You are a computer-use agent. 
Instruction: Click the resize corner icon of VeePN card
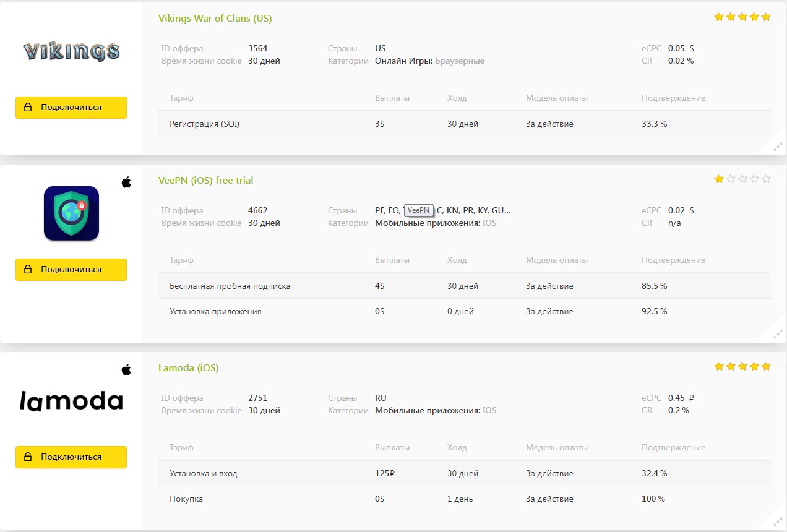coord(778,335)
